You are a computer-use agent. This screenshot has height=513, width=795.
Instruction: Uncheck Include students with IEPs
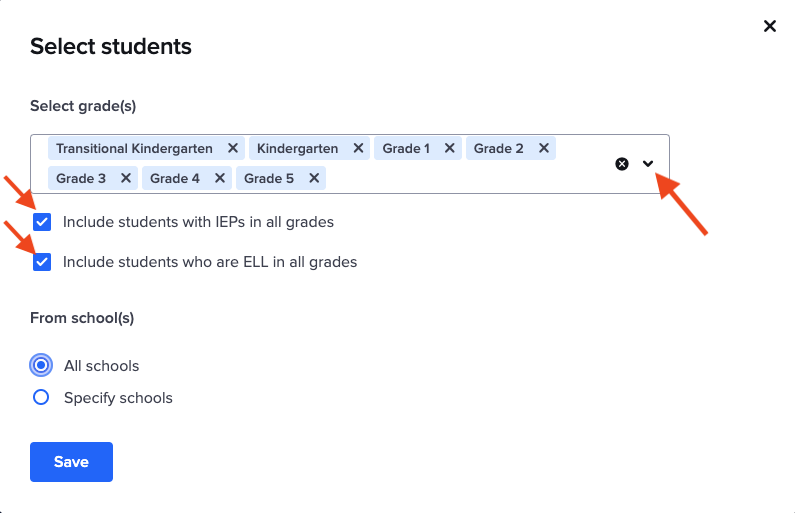(42, 222)
